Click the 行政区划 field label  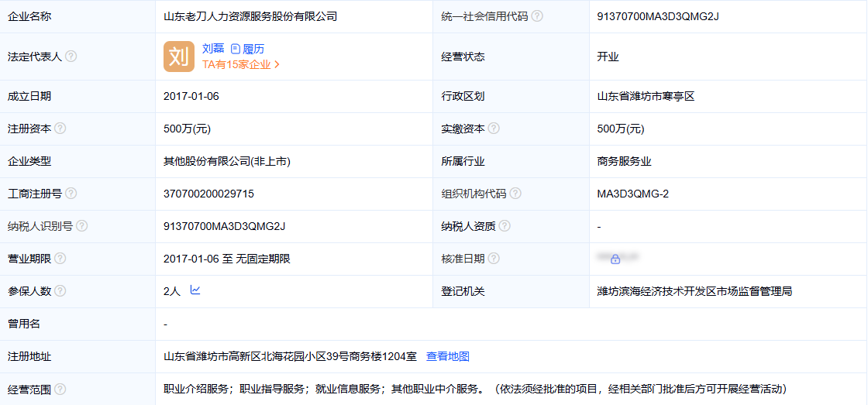[x=463, y=96]
